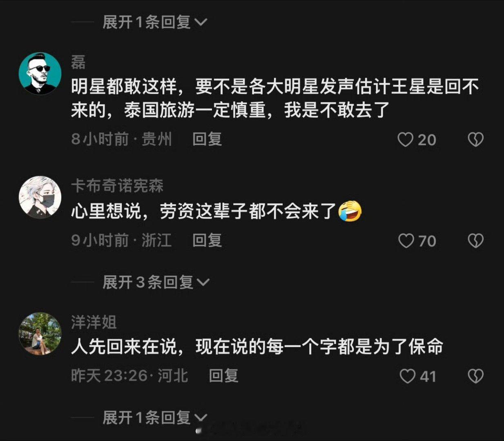The width and height of the screenshot is (504, 441).
Task: Like 卡布奇诺宪森's comment with 70 likes
Action: (x=406, y=241)
